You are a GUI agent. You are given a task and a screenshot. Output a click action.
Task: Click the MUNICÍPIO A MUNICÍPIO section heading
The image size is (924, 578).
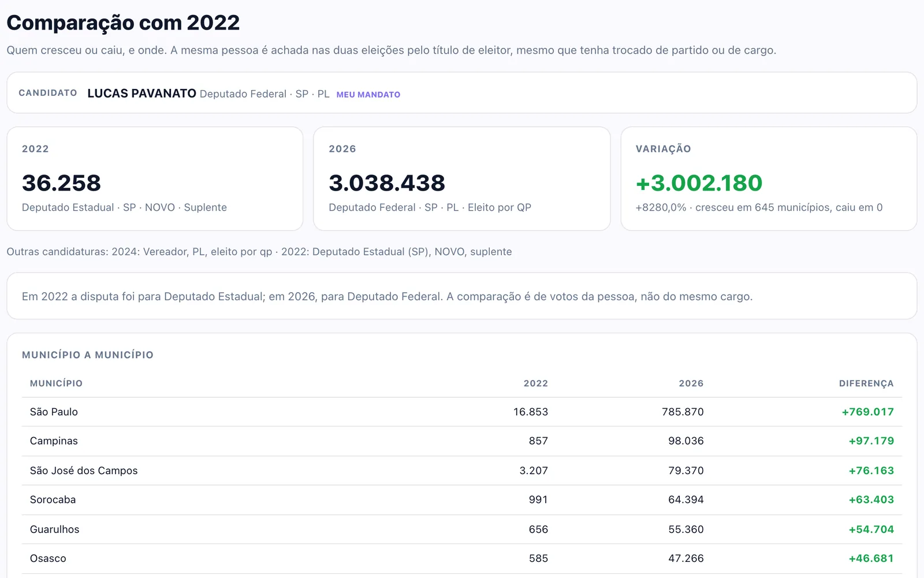[x=88, y=355]
